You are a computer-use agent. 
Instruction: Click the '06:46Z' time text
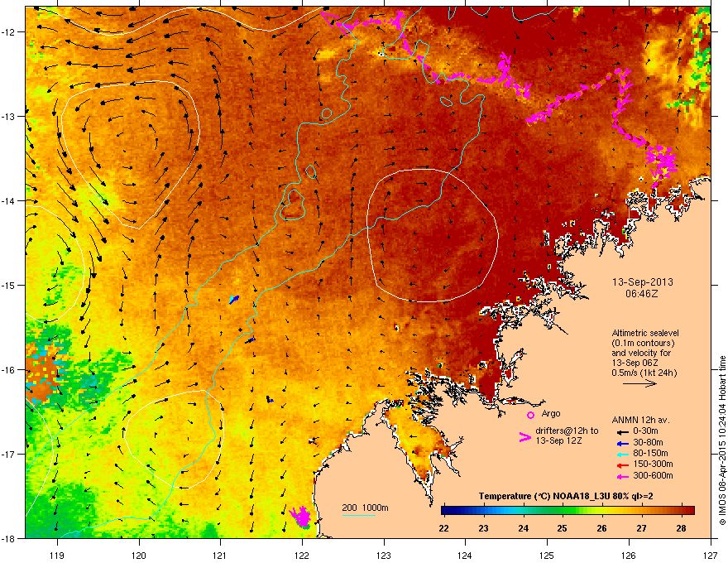point(642,294)
